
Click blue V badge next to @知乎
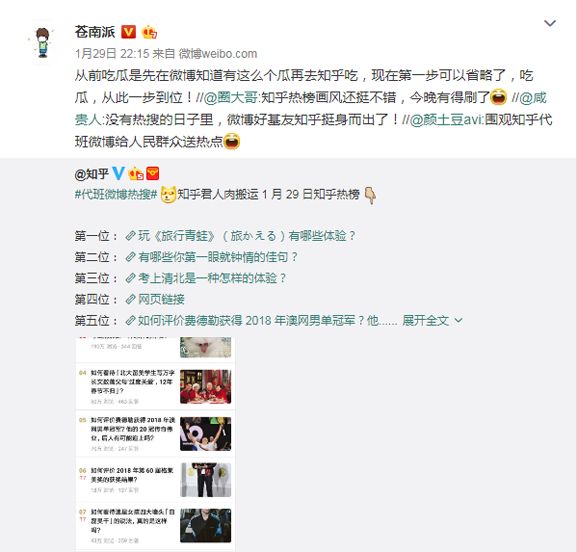(118, 173)
